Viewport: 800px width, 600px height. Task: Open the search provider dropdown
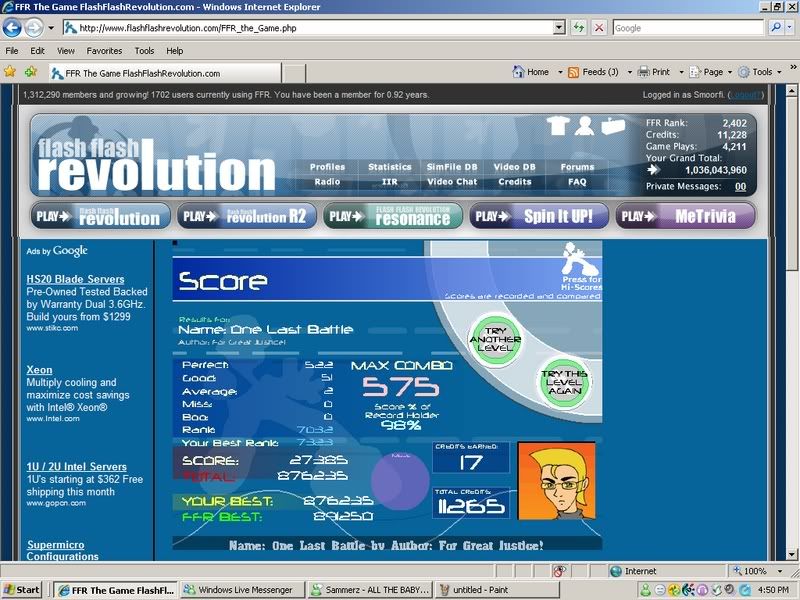pyautogui.click(x=790, y=28)
